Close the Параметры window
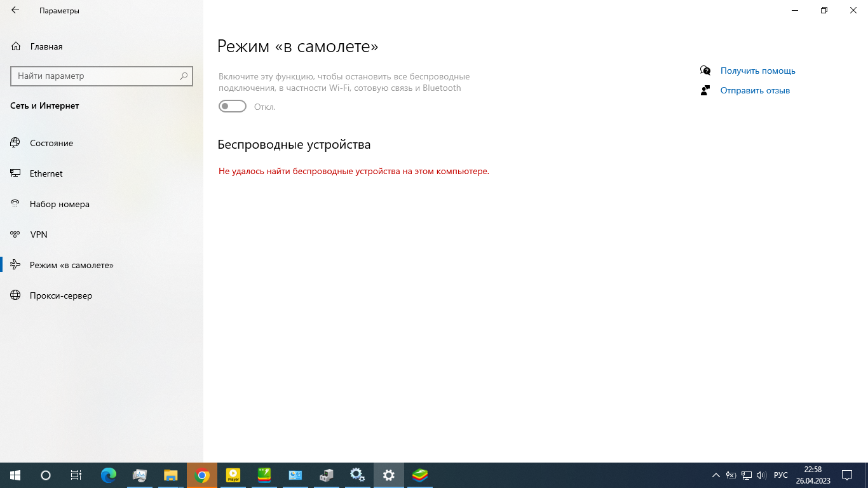The height and width of the screenshot is (488, 868). pyautogui.click(x=853, y=10)
